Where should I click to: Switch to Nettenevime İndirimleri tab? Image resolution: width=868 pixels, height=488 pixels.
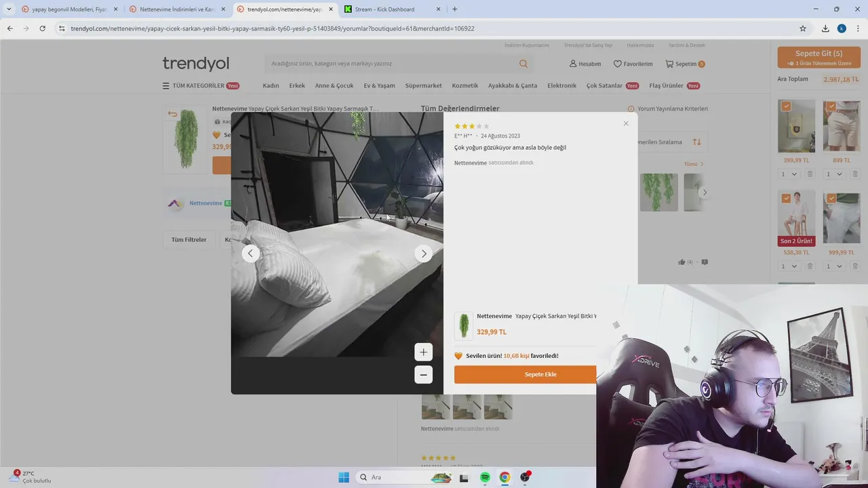coord(176,9)
